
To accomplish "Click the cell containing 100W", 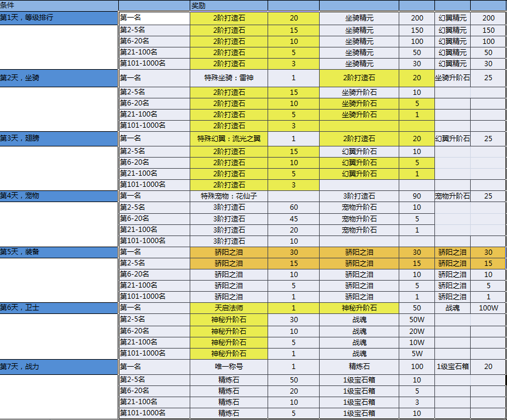I will [x=488, y=308].
